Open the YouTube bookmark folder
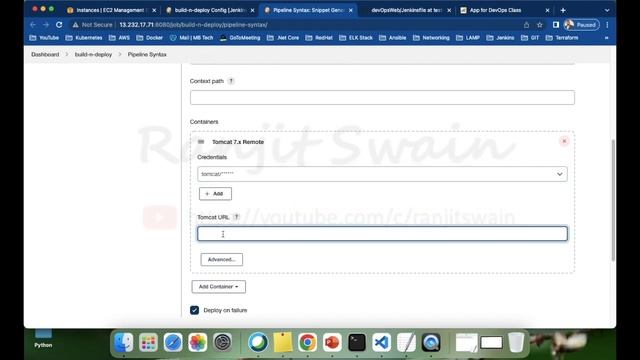The width and height of the screenshot is (640, 360). [x=44, y=38]
